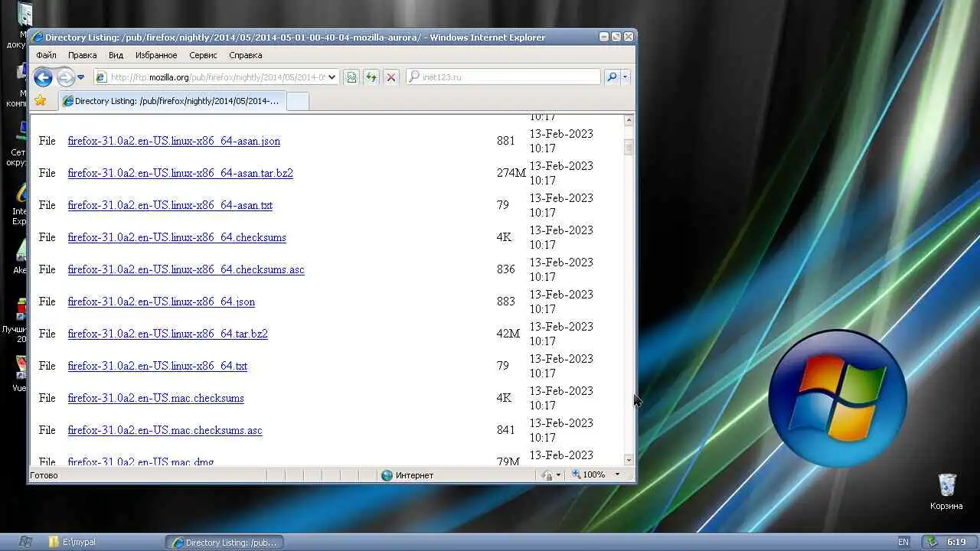Open the Вид menu

116,55
